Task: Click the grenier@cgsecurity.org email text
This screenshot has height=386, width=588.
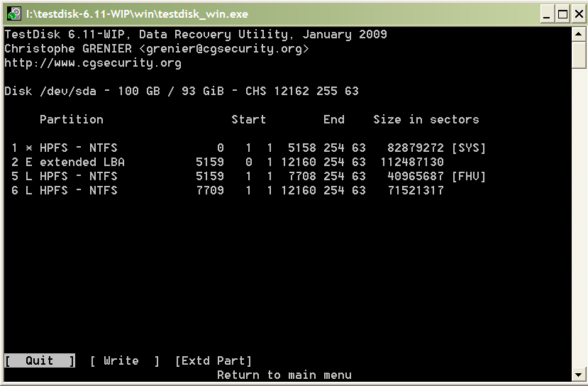Action: pos(224,49)
